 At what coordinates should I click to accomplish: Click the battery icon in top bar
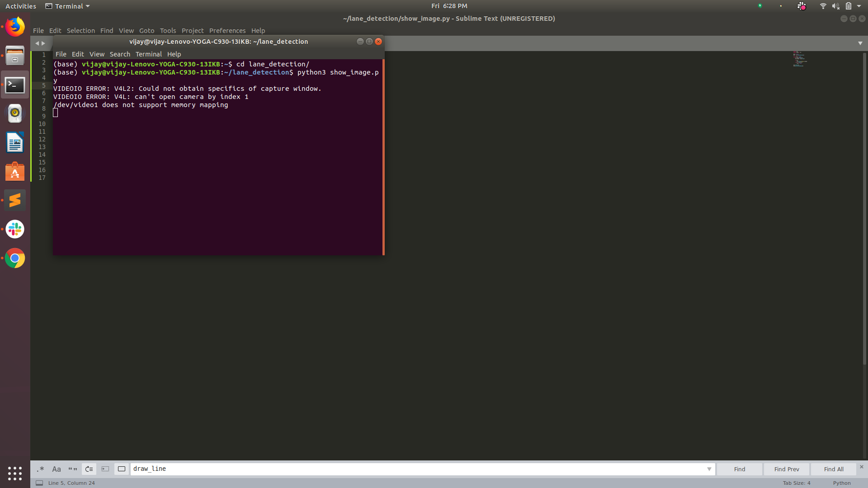tap(849, 6)
